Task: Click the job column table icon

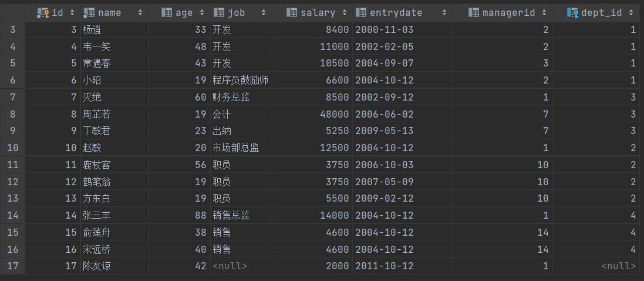Action: [x=219, y=13]
